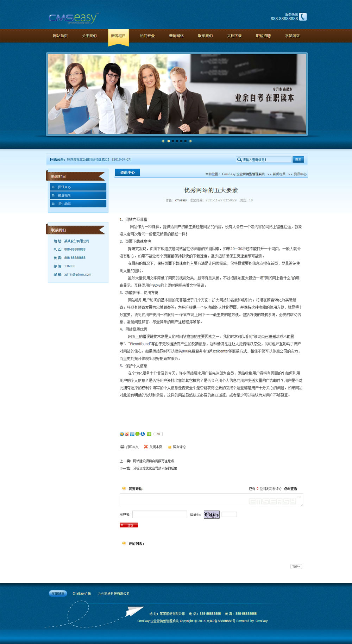Select 新闻栏目 navigation tab
This screenshot has width=352, height=644.
[118, 36]
